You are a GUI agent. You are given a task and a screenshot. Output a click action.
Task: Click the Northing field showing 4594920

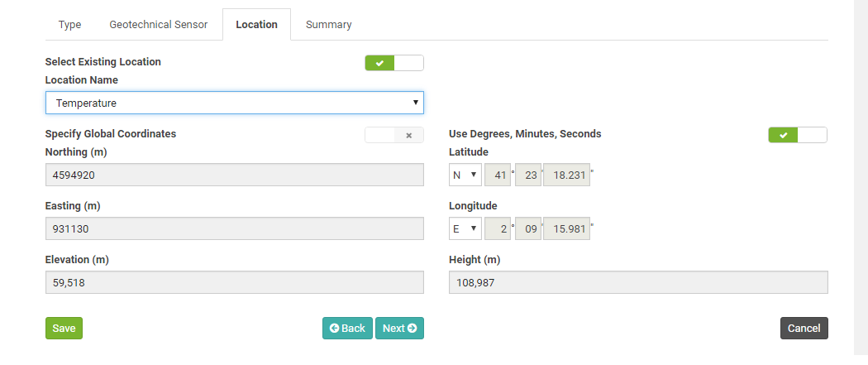[235, 175]
